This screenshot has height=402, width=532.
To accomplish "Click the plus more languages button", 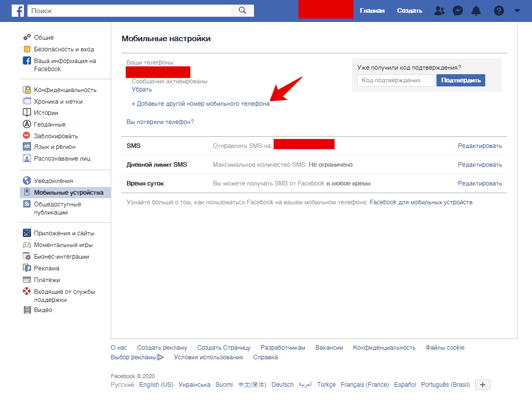I will (483, 385).
